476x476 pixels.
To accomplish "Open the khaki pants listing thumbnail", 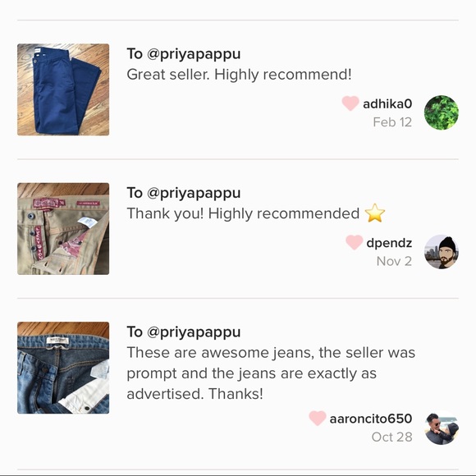I will [63, 229].
